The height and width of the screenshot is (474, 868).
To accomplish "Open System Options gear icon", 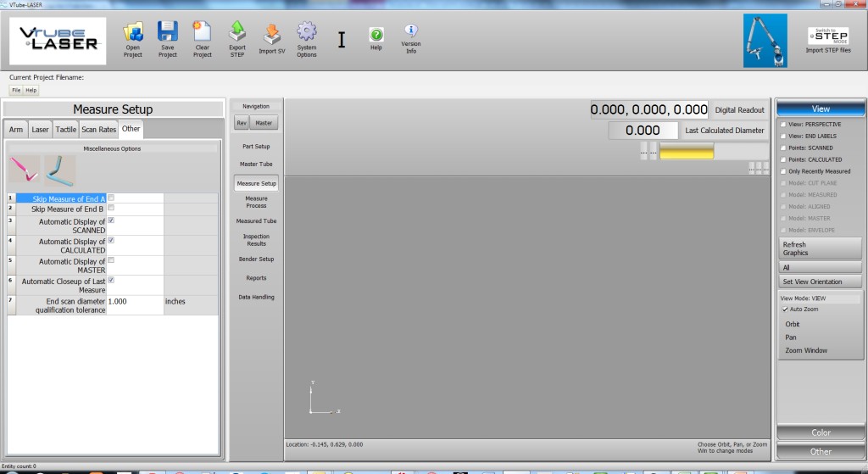I will point(307,33).
